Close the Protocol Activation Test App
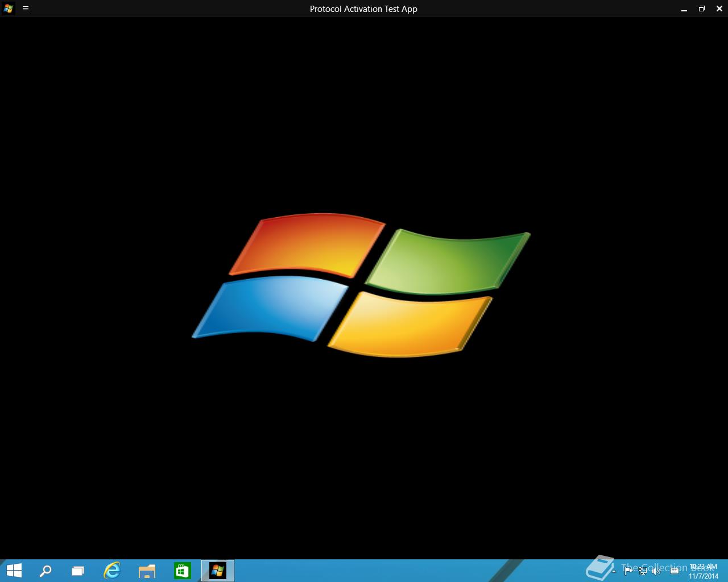Screen dimensions: 728x582 click(x=719, y=9)
